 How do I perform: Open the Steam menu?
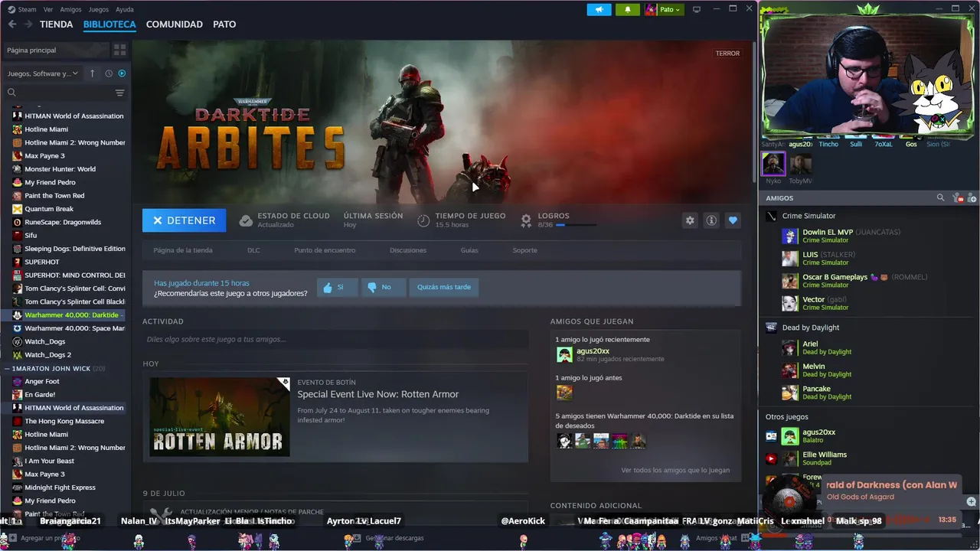tap(22, 9)
